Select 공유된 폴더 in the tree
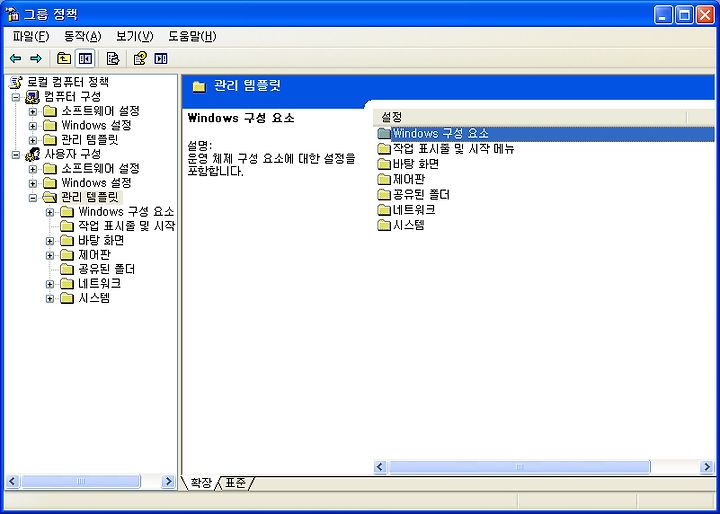720x514 pixels. tap(107, 269)
